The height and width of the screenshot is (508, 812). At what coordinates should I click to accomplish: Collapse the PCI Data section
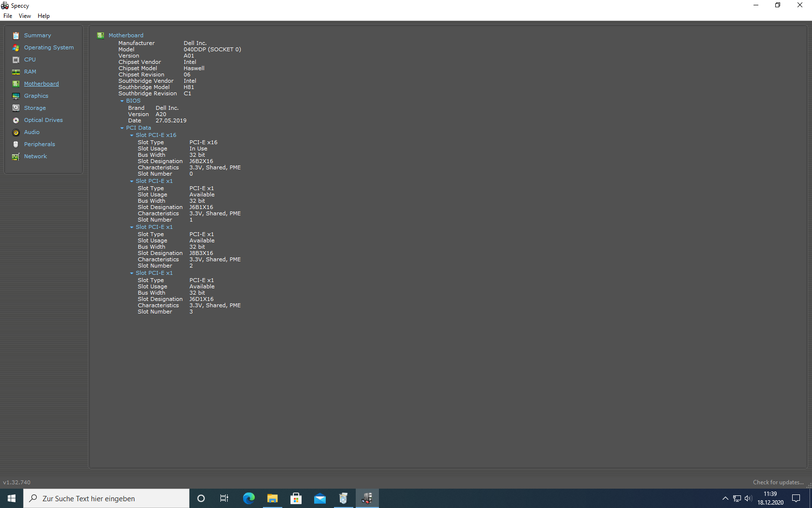122,128
